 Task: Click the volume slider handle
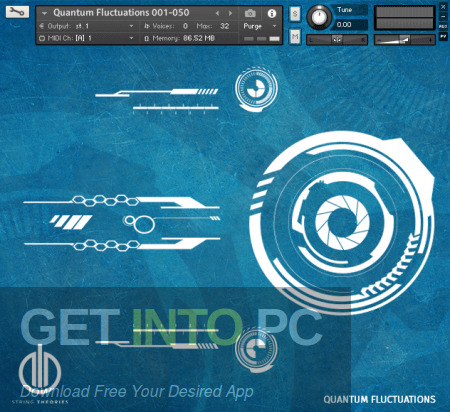tap(405, 40)
